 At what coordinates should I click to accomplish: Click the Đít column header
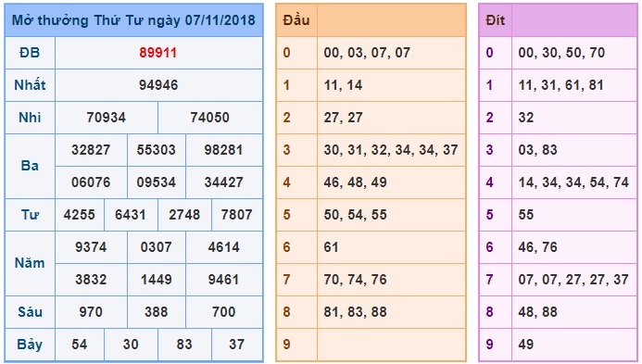pyautogui.click(x=495, y=20)
